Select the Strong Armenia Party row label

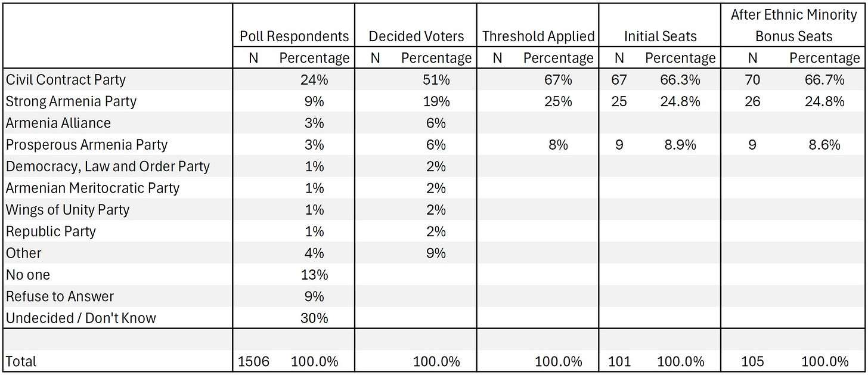pos(71,101)
